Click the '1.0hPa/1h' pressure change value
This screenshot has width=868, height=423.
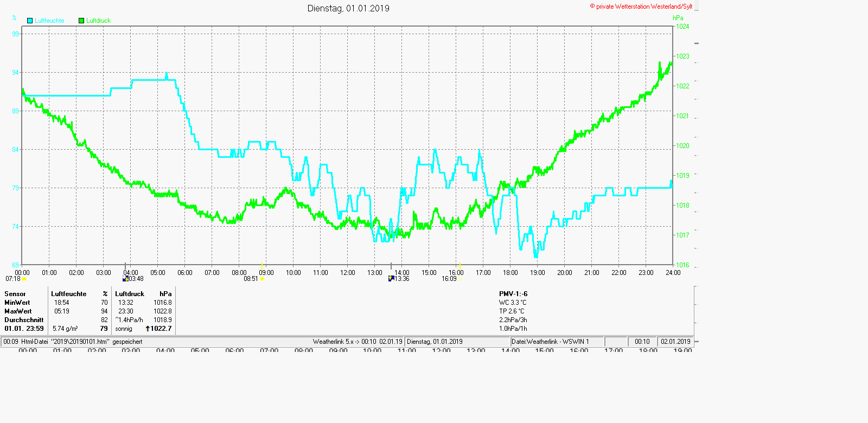coord(513,329)
